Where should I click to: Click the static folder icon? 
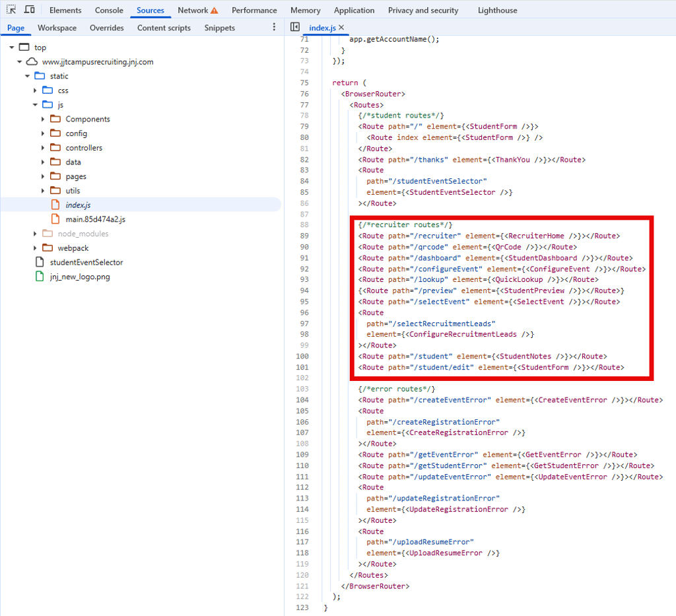click(x=40, y=76)
